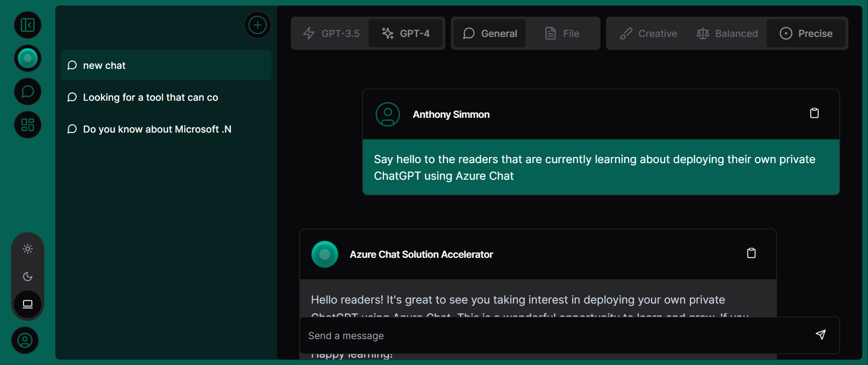Open the 'new chat' conversation

point(166,65)
